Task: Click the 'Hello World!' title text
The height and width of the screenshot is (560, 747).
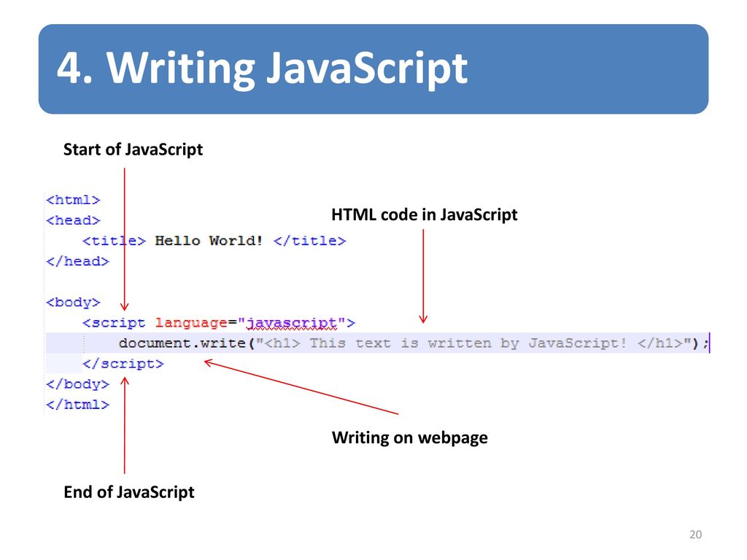Action: click(209, 241)
